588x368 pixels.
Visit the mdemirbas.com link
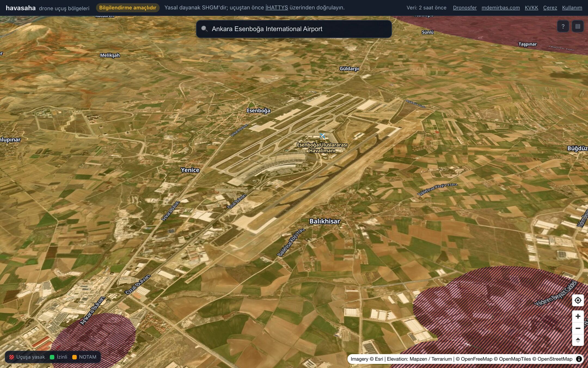(501, 8)
